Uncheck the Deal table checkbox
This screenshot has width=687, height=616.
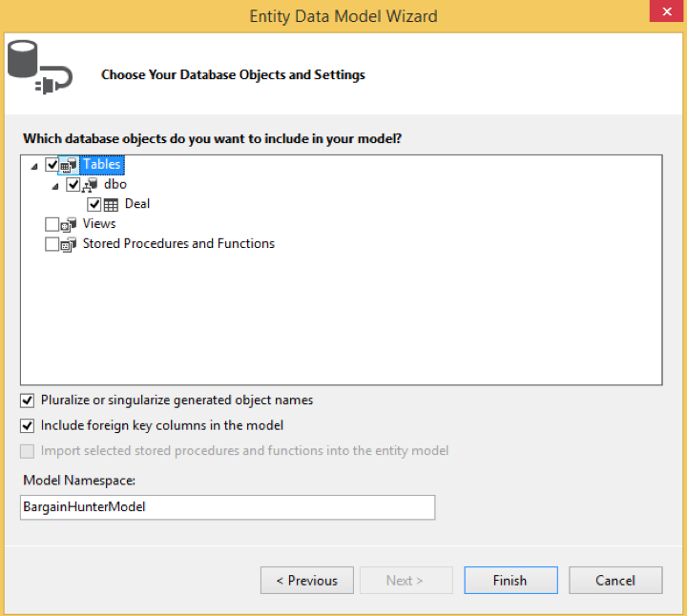click(x=94, y=204)
